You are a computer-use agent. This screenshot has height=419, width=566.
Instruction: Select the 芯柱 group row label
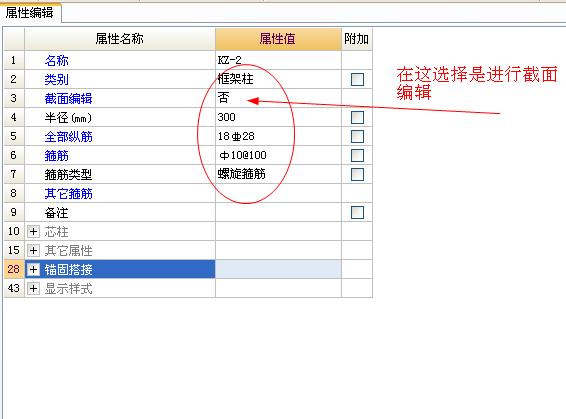click(56, 232)
